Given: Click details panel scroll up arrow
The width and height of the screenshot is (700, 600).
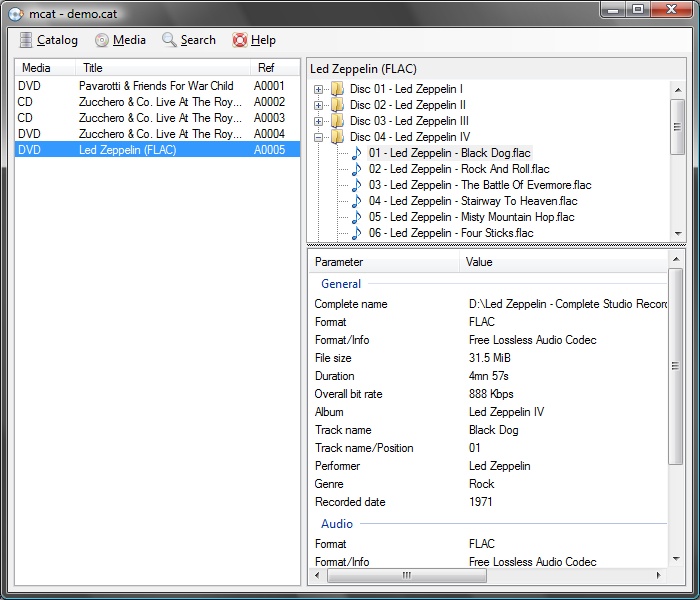Looking at the screenshot, I should pyautogui.click(x=676, y=259).
